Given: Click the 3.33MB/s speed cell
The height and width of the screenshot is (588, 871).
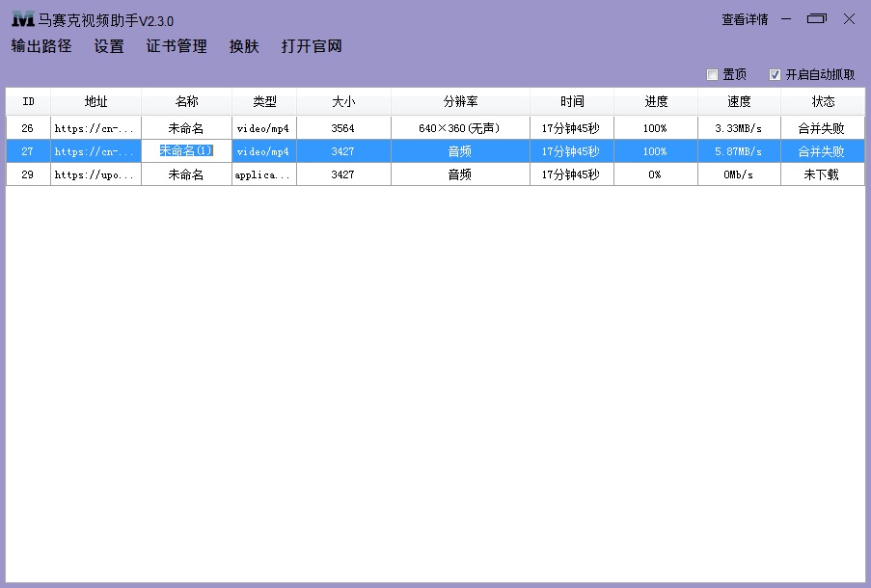Looking at the screenshot, I should coord(740,128).
